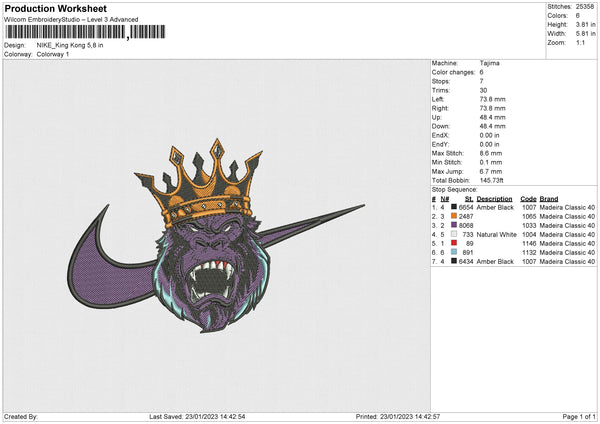Select the Production Worksheet title
The image size is (600, 424).
(x=55, y=8)
